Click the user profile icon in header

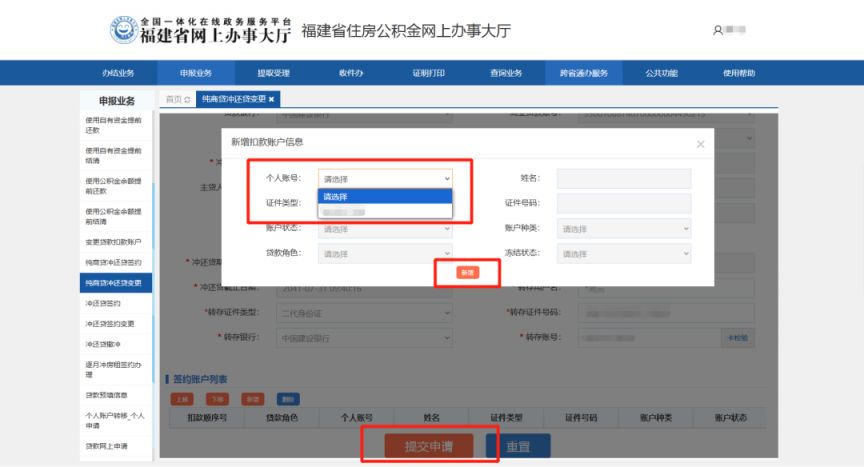coord(717,30)
